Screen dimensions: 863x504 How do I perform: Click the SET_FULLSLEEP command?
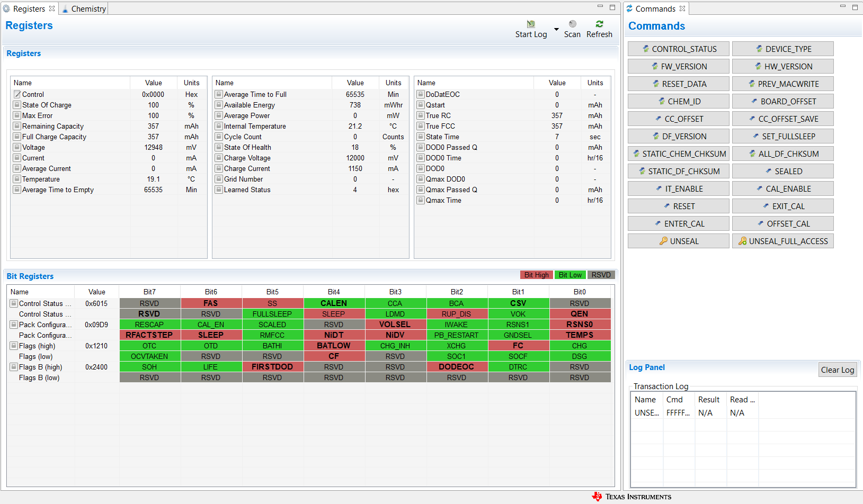coord(783,136)
